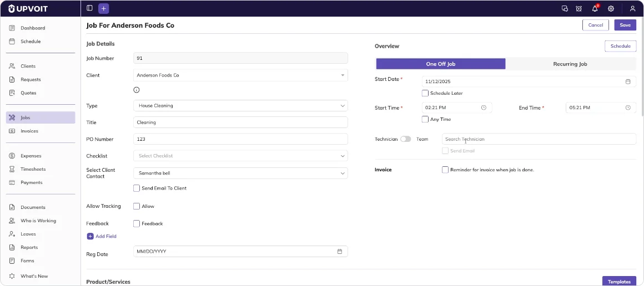Click the Jobs tools icon

pyautogui.click(x=12, y=118)
